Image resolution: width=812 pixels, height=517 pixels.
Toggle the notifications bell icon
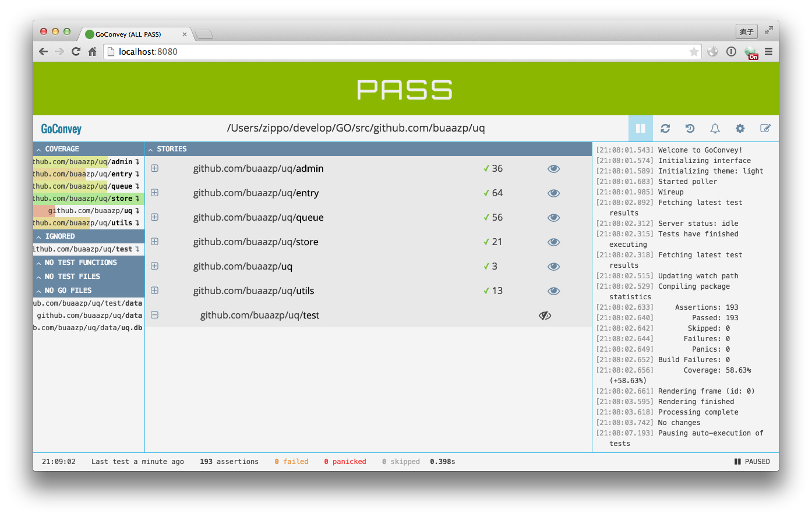click(715, 129)
